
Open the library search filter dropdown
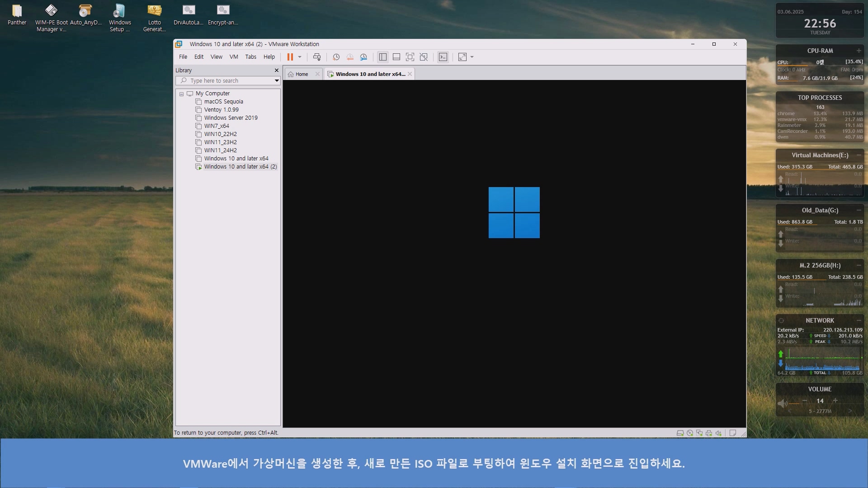click(x=277, y=81)
